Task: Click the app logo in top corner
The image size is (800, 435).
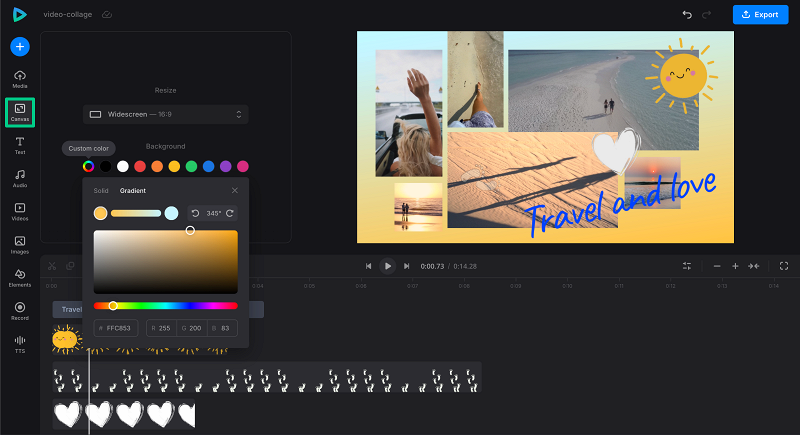Action: [x=19, y=14]
